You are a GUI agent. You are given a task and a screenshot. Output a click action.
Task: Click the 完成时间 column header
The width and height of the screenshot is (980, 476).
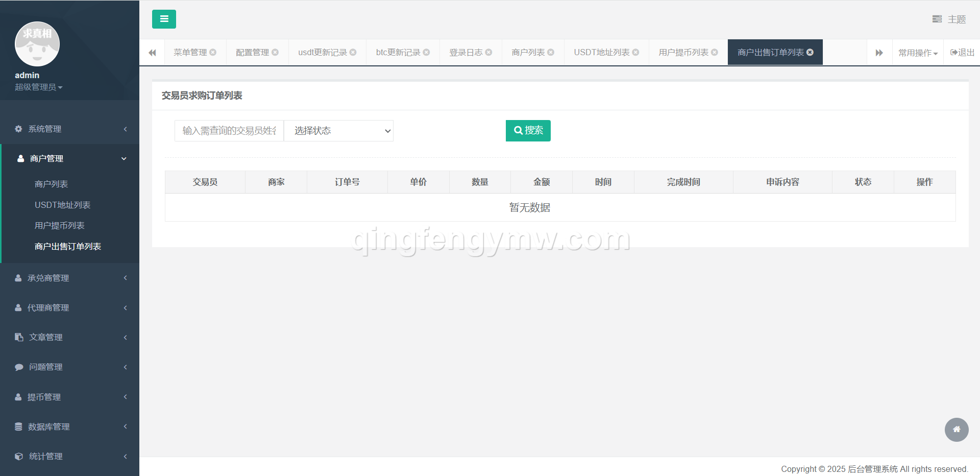pos(683,182)
